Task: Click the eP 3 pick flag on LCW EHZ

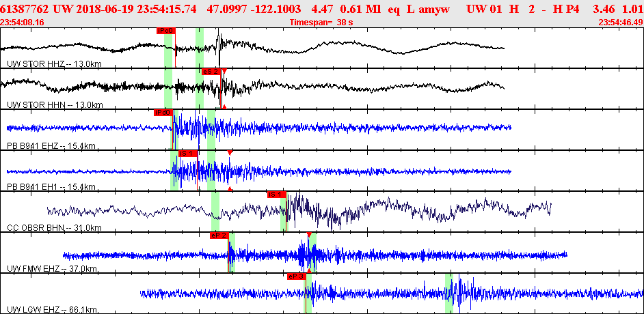Action: 297,276
